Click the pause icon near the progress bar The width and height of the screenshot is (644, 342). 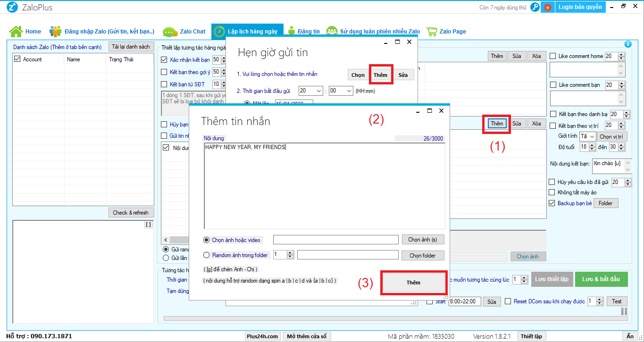[x=624, y=311]
